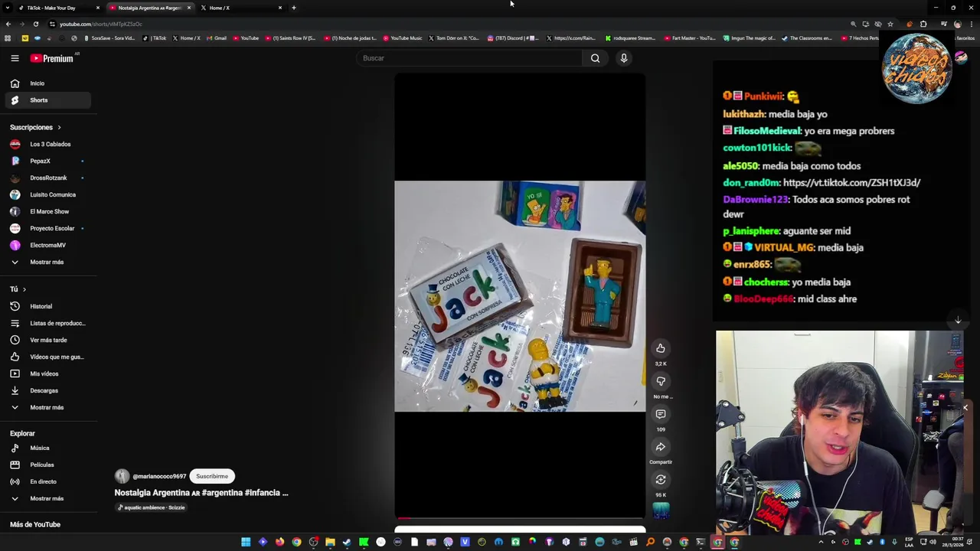Click the YouTube Premium logo
Image resolution: width=980 pixels, height=551 pixels.
click(52, 58)
